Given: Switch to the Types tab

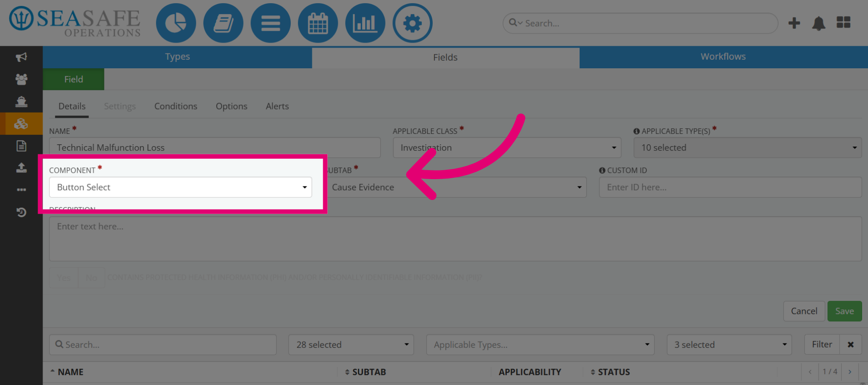Looking at the screenshot, I should point(177,57).
